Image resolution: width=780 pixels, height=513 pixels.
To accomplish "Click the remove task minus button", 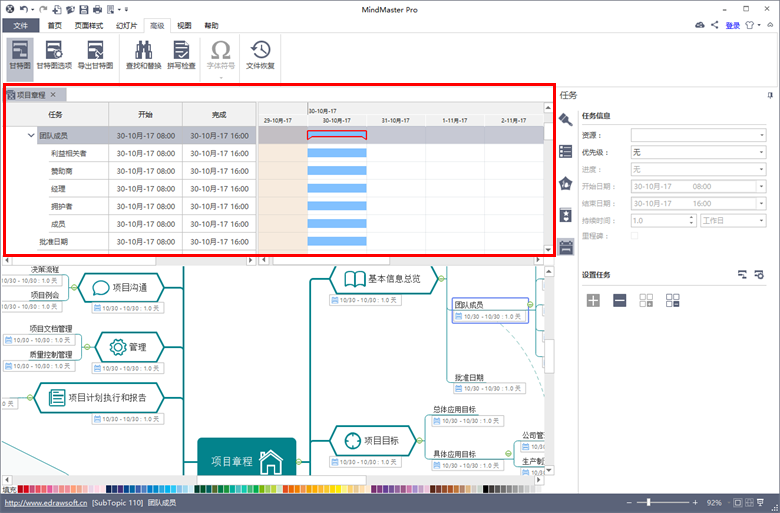I will click(x=619, y=300).
